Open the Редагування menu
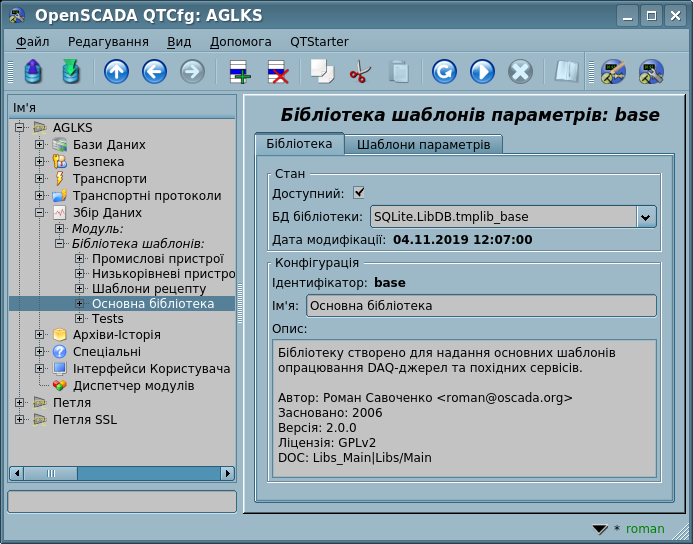The image size is (693, 544). pyautogui.click(x=108, y=42)
